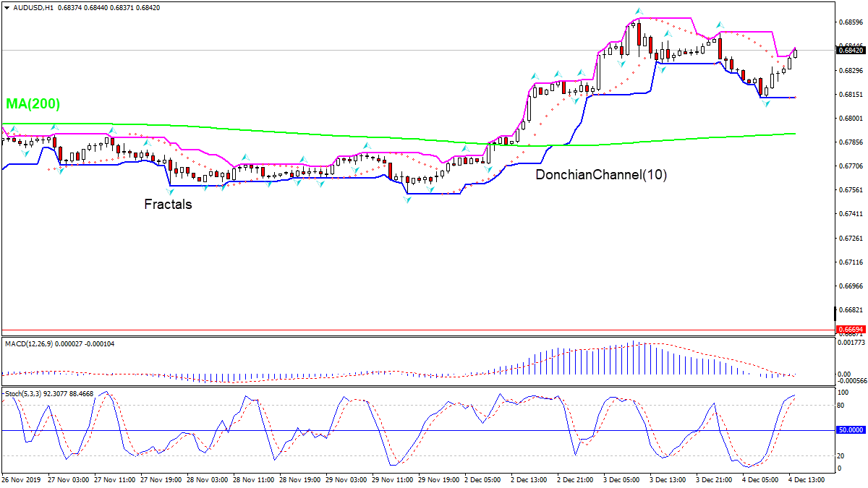Click the cyan up fractal arrow at the highest peak
Viewport: 868px width, 488px height.
tap(637, 12)
